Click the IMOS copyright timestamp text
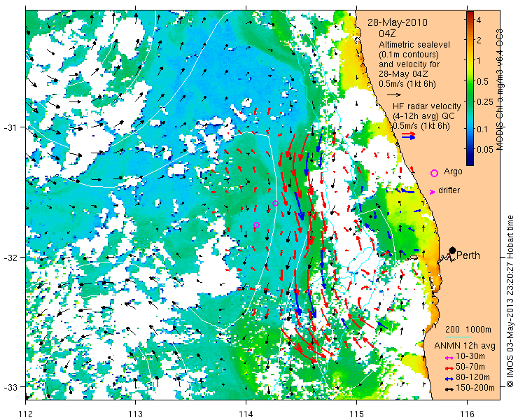Screen dimensions: 518x420 (510, 301)
